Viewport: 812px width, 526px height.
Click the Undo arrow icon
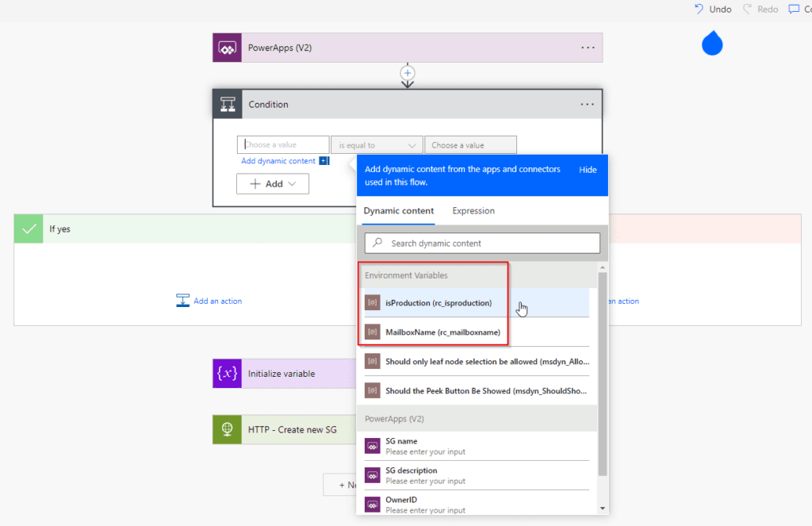699,9
